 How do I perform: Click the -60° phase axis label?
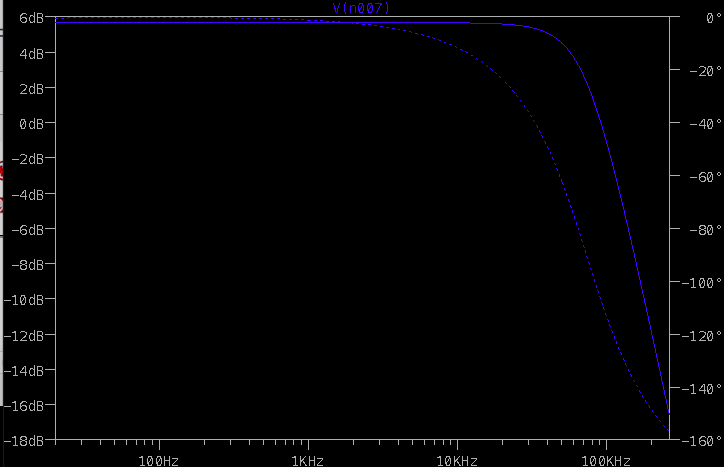pos(706,177)
